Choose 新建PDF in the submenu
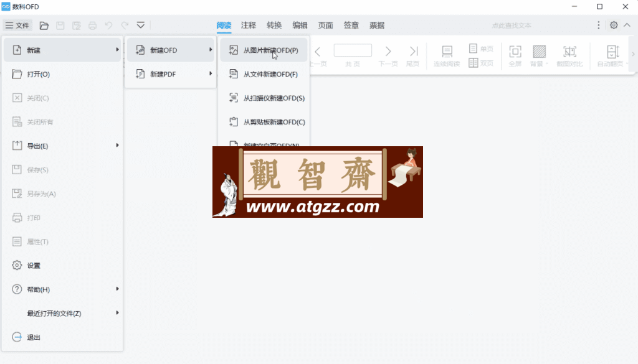Screen dimensions: 638x364 click(171, 74)
